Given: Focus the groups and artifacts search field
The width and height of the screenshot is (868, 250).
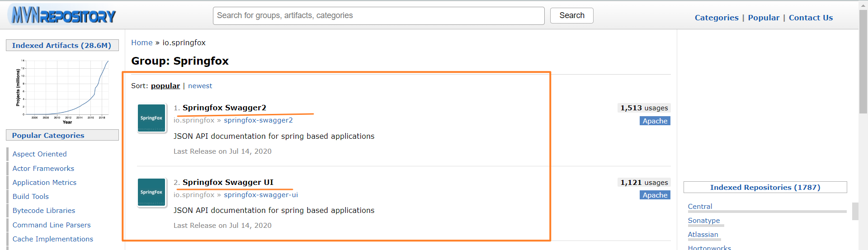Looking at the screenshot, I should pyautogui.click(x=379, y=16).
